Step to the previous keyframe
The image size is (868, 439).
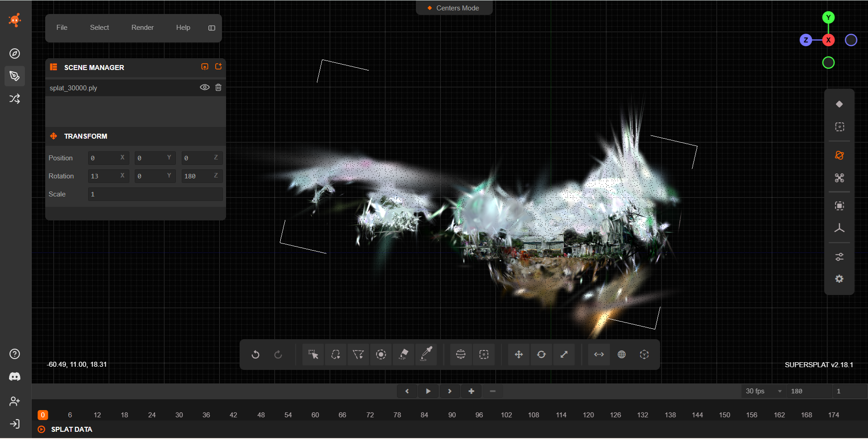[407, 391]
